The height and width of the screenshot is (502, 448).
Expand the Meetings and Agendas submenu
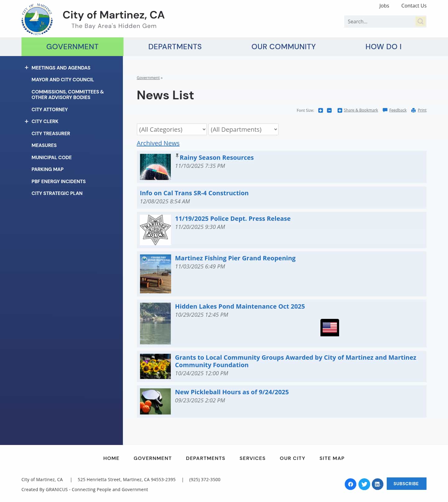[26, 68]
